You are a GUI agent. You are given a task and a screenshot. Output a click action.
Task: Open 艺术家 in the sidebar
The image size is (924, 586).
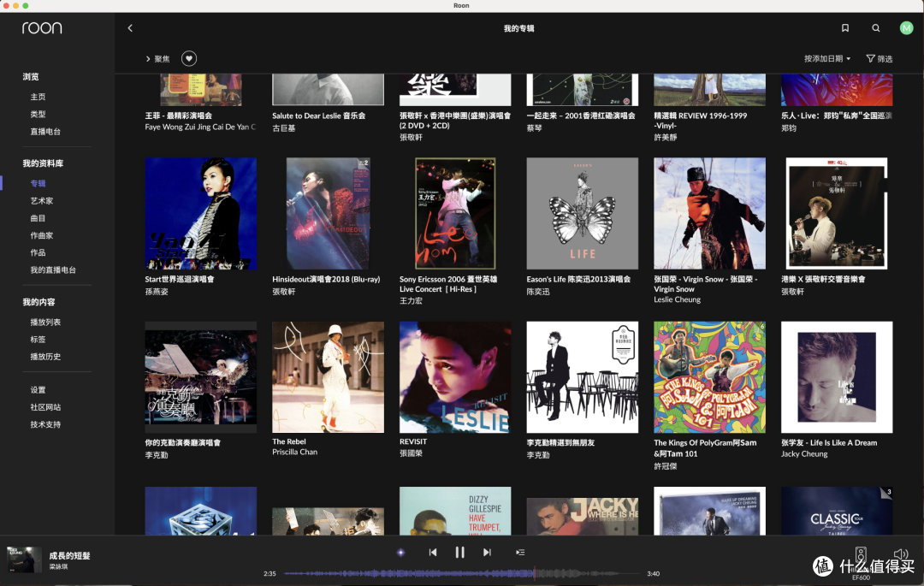[42, 201]
